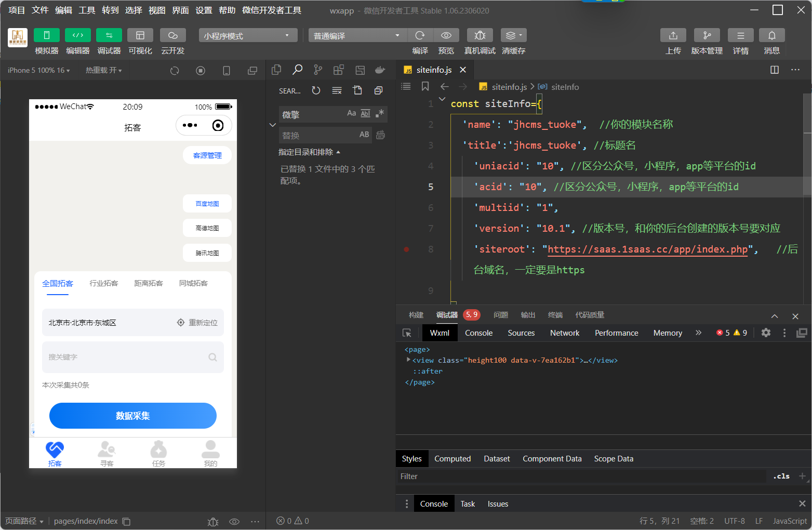The height and width of the screenshot is (530, 812).
Task: Toggle preserve case (AB) in replace
Action: coord(364,135)
